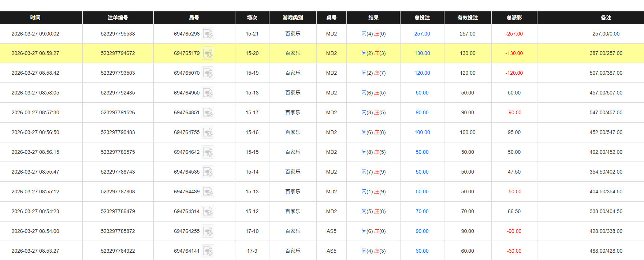Image resolution: width=644 pixels, height=260 pixels.
Task: Open video replay icon for round 694764535
Action: (x=208, y=172)
